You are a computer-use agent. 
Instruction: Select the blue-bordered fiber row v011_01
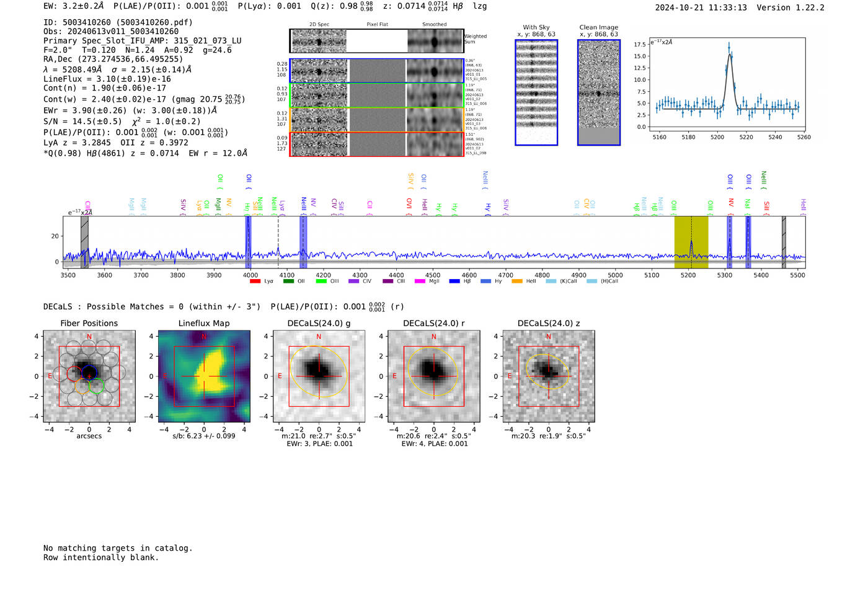[x=377, y=71]
